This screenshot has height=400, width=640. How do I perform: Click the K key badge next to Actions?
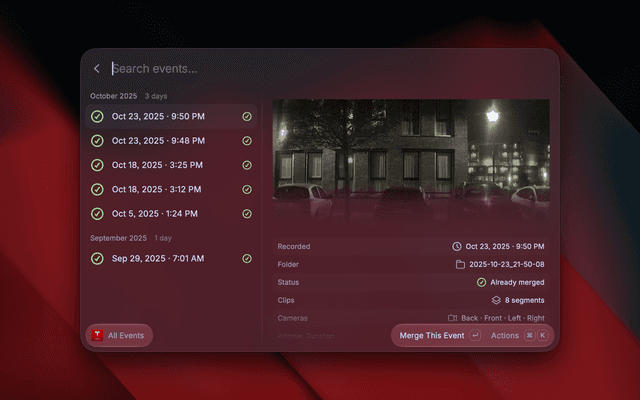tap(543, 336)
